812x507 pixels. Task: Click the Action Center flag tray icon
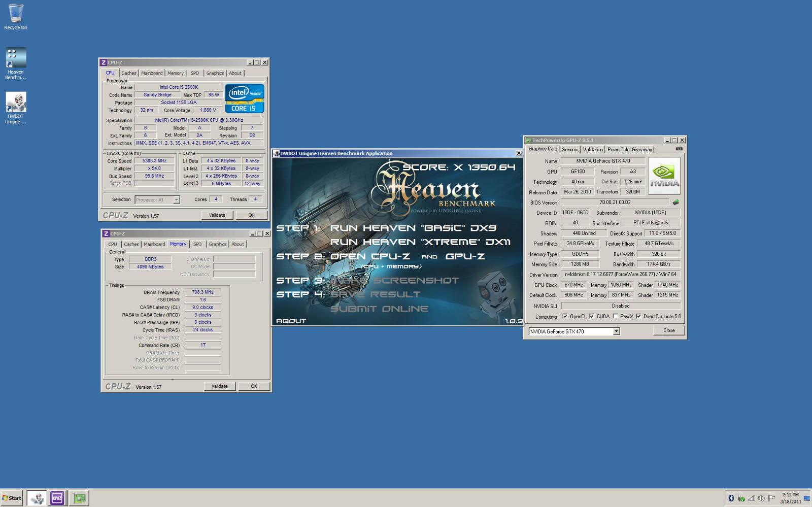coord(771,498)
